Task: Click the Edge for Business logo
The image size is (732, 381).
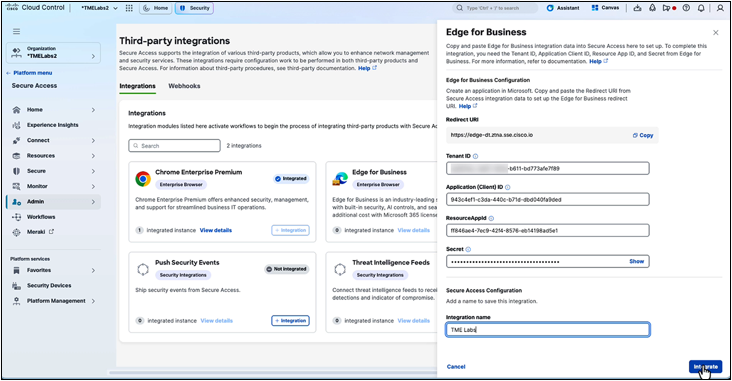Action: [x=340, y=179]
